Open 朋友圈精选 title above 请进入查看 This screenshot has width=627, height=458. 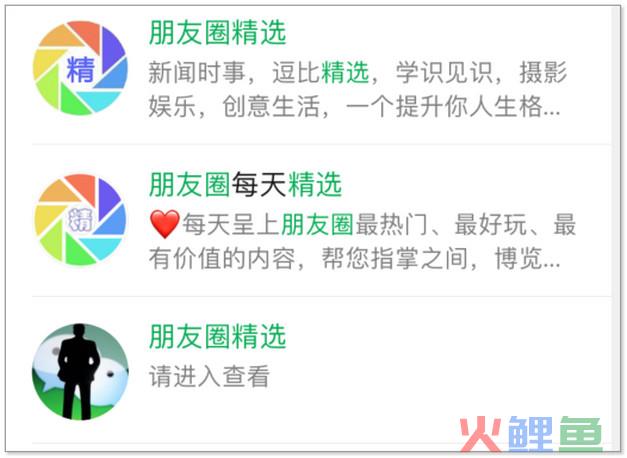pyautogui.click(x=218, y=336)
